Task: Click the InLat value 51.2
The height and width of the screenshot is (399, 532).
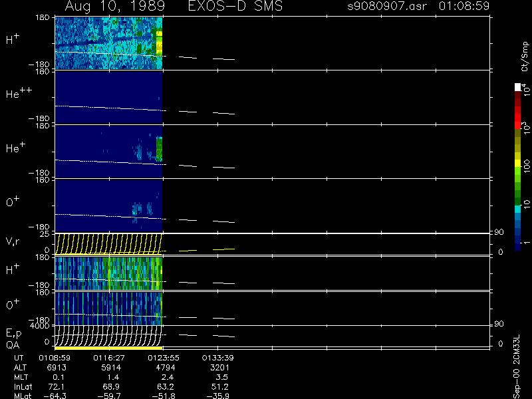Action: tap(219, 387)
